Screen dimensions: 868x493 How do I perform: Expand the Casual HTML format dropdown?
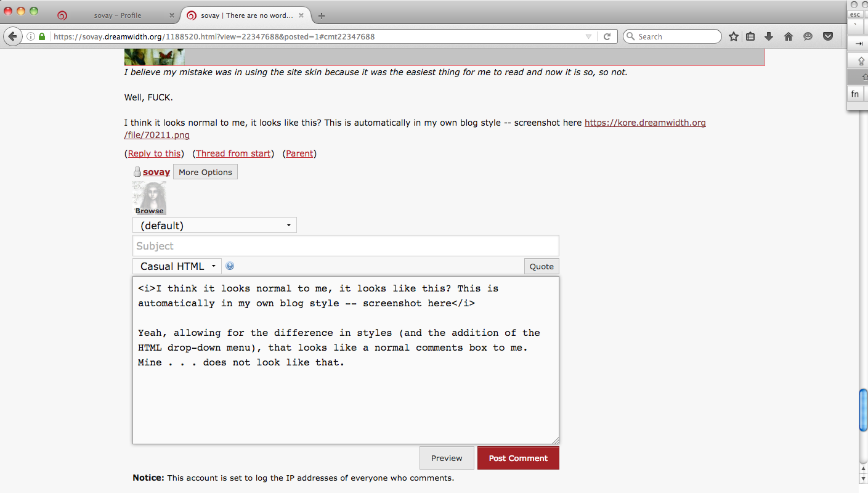(177, 266)
